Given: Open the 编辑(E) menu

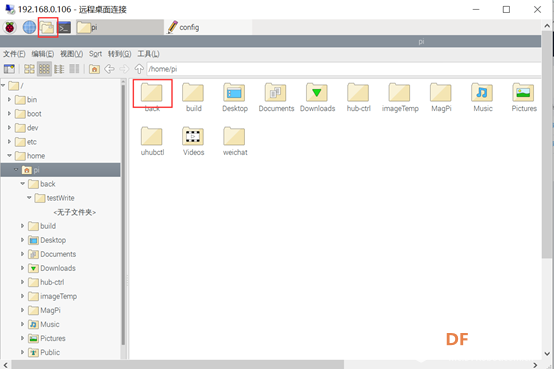Looking at the screenshot, I should point(43,54).
